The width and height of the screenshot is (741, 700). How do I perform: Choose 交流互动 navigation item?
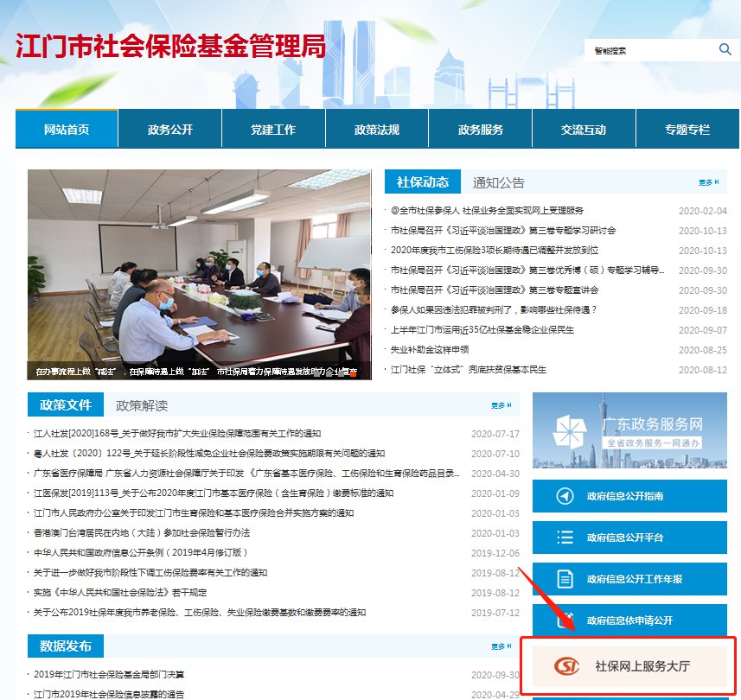pos(584,129)
